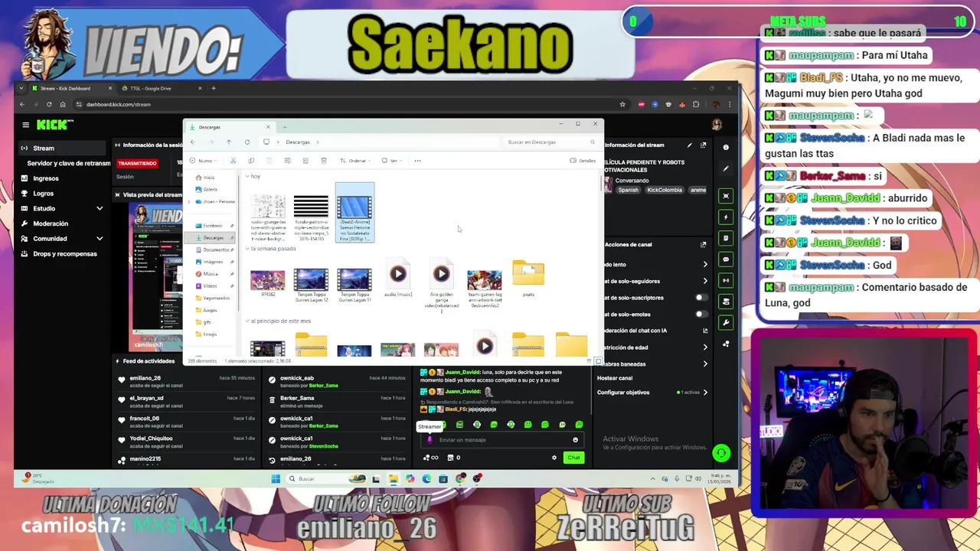Click the Explorer cut scissors icon
Viewport: 980px width, 551px height.
coord(233,161)
